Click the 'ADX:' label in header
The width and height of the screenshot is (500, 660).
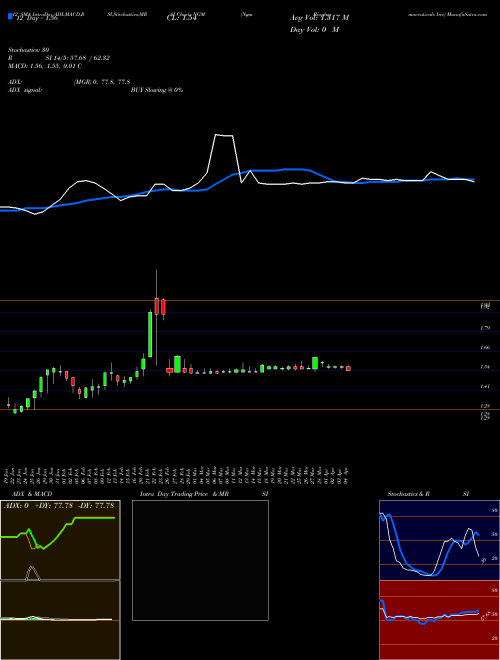(x=15, y=82)
